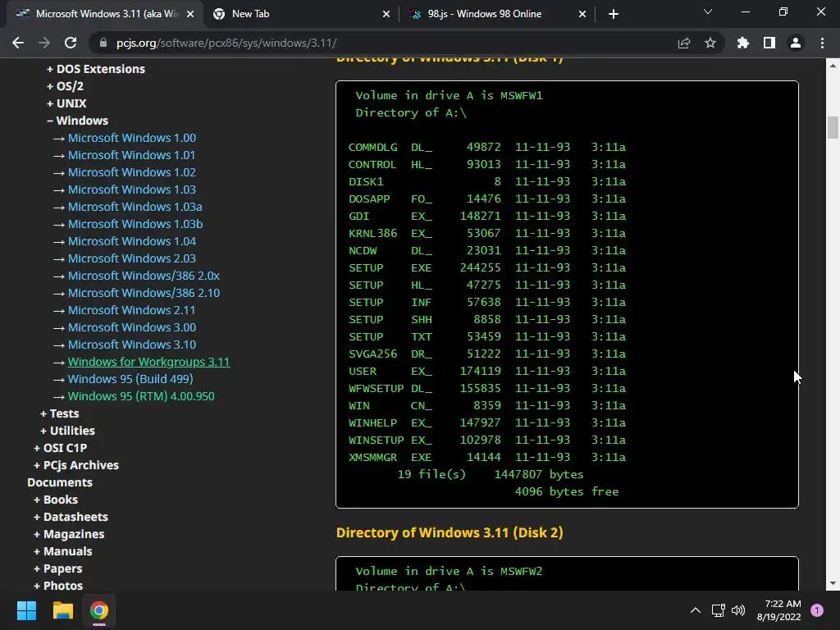The image size is (840, 630).
Task: Click the page vertical scrollbar thumb
Action: click(x=833, y=127)
